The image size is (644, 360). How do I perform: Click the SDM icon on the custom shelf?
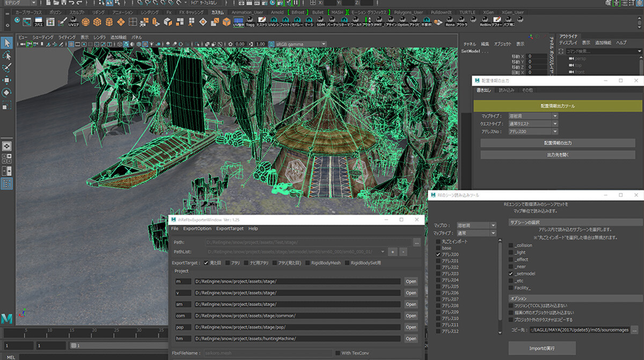tap(320, 21)
